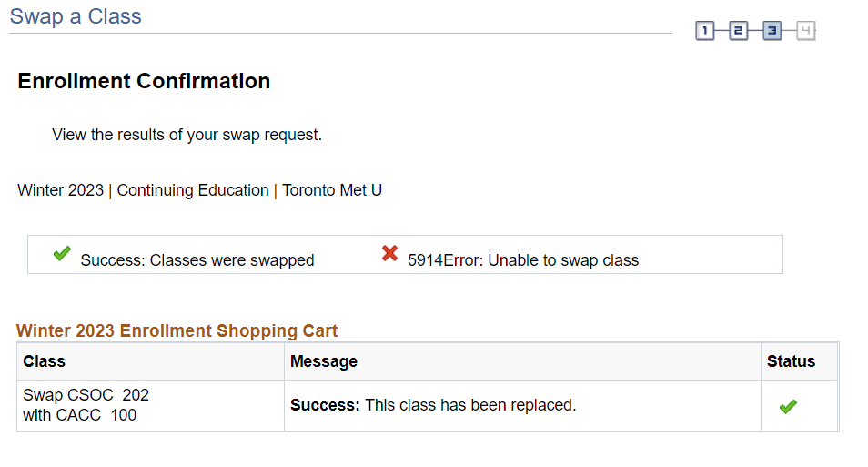Click step 1 in the progress indicator

tap(705, 32)
